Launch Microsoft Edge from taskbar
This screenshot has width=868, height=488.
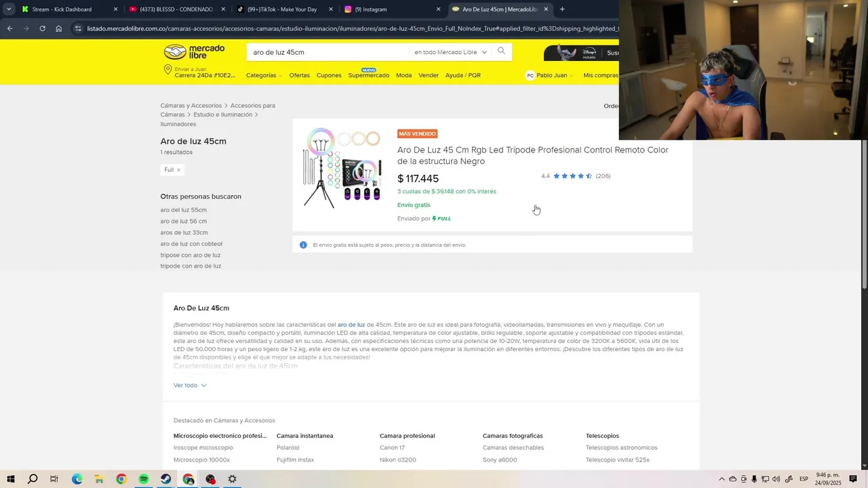pos(77,479)
